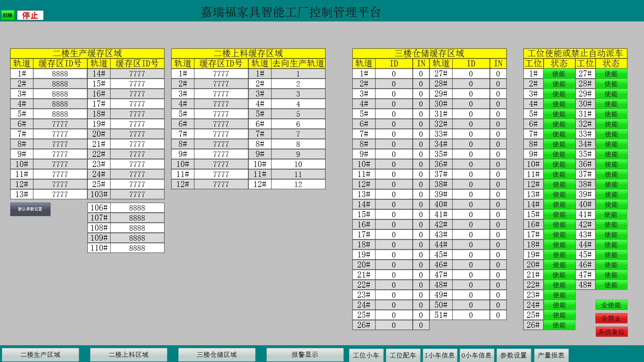
Task: Edit destination production track for feeding 1#
Action: pyautogui.click(x=298, y=74)
